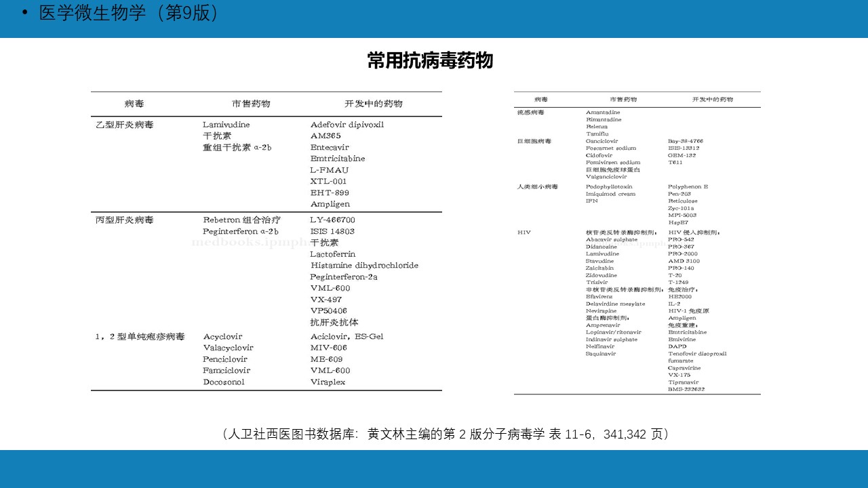Click the 'Famciclovir' entry

(x=226, y=371)
